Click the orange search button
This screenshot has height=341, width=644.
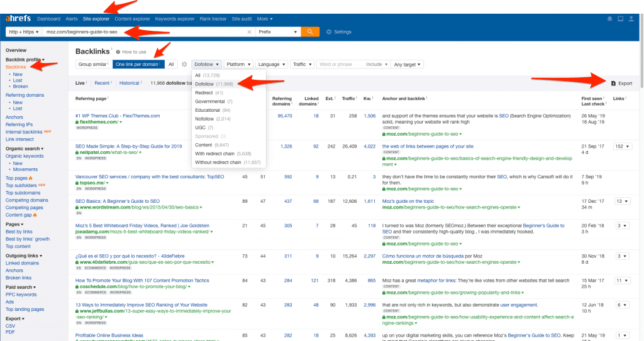310,31
